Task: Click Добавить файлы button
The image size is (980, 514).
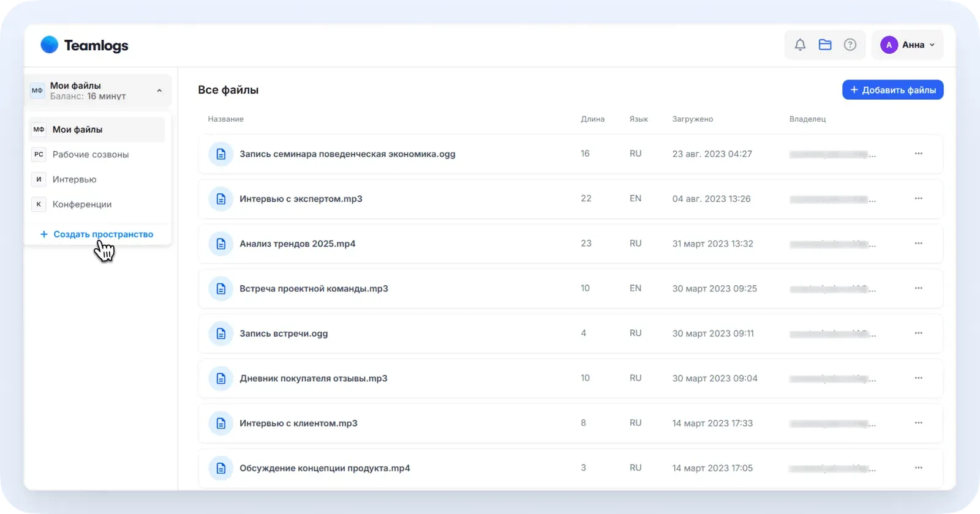Action: [x=892, y=90]
